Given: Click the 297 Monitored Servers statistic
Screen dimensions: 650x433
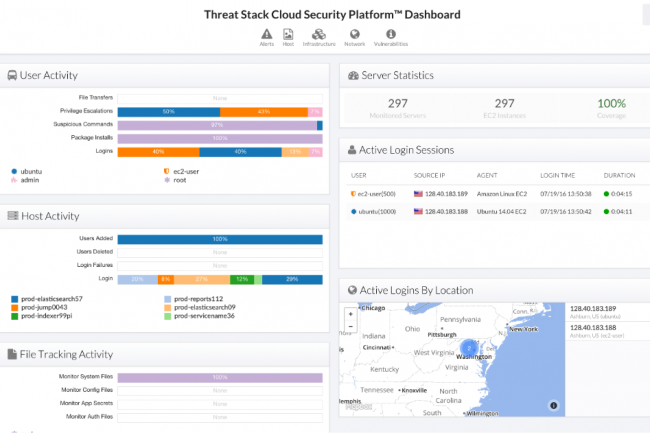Looking at the screenshot, I should click(398, 108).
